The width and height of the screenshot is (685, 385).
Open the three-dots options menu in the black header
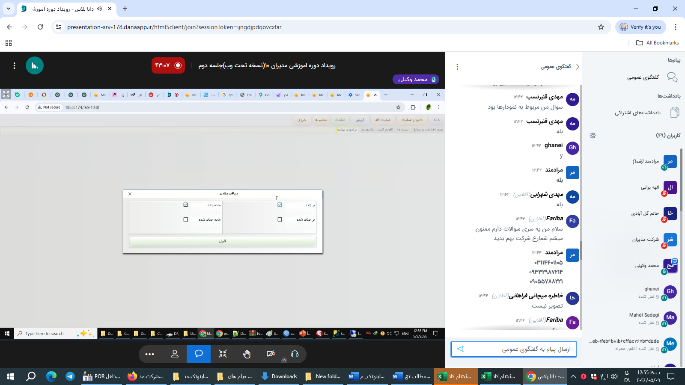pos(14,66)
